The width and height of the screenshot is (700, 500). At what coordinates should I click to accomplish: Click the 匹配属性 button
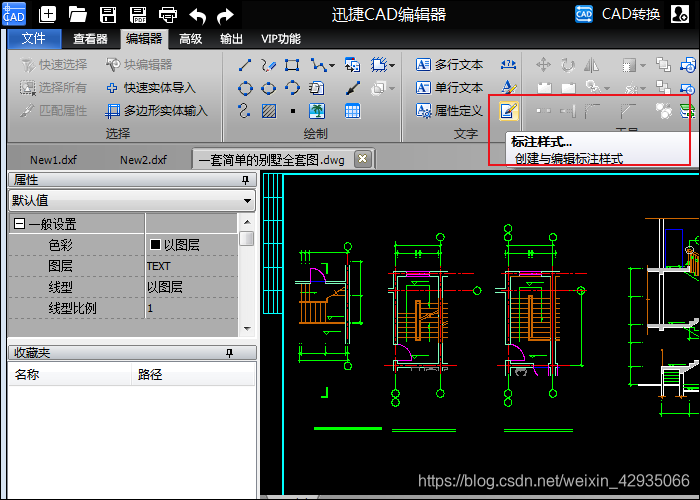(53, 110)
